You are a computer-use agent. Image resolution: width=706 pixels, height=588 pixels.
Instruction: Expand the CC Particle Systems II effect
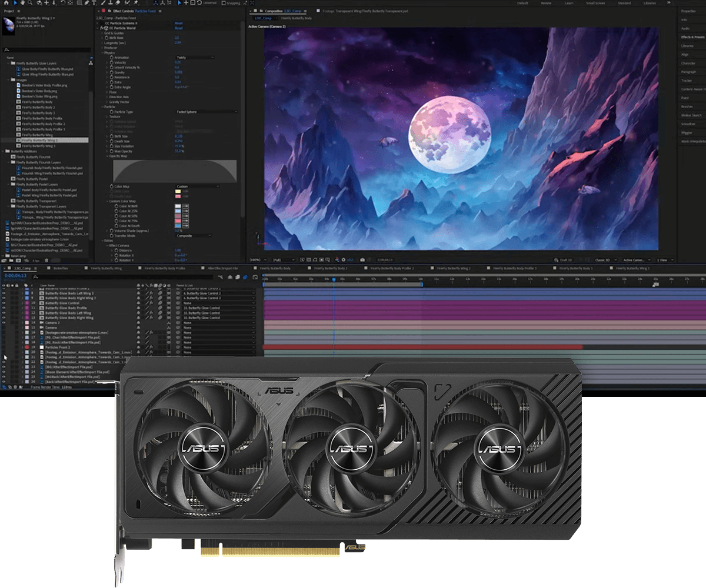tap(97, 22)
